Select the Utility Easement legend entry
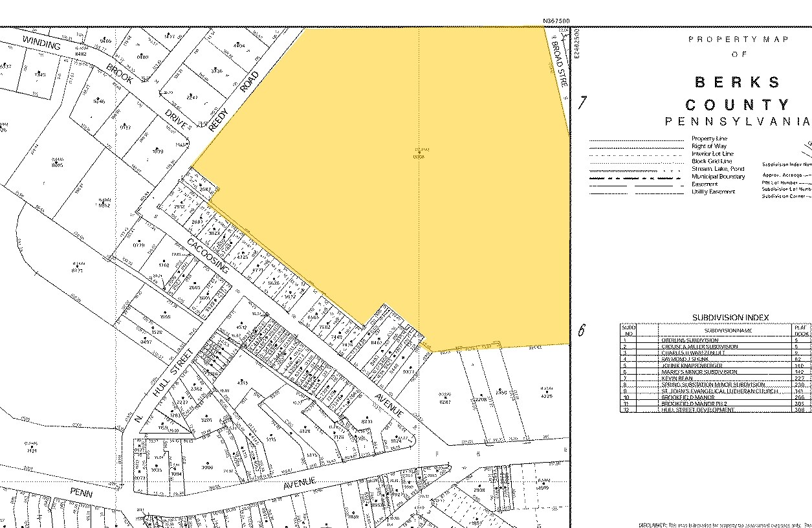The image size is (812, 528). point(713,192)
